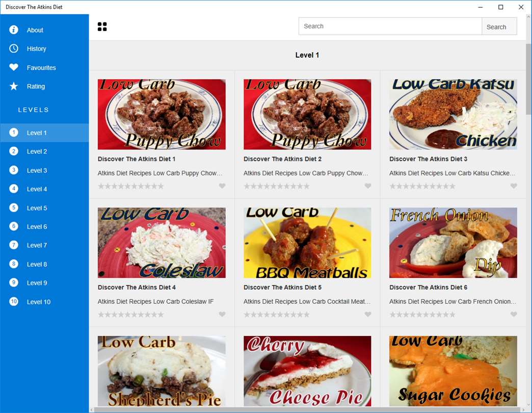This screenshot has height=413, width=532.
Task: Open the Shepherd's Pie thumbnail
Action: (162, 371)
